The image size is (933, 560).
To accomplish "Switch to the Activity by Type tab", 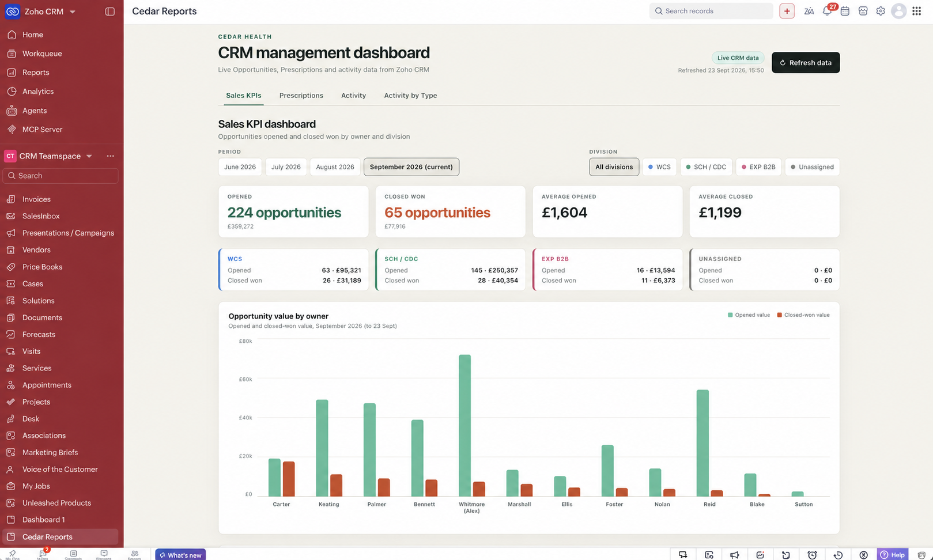I will tap(410, 96).
